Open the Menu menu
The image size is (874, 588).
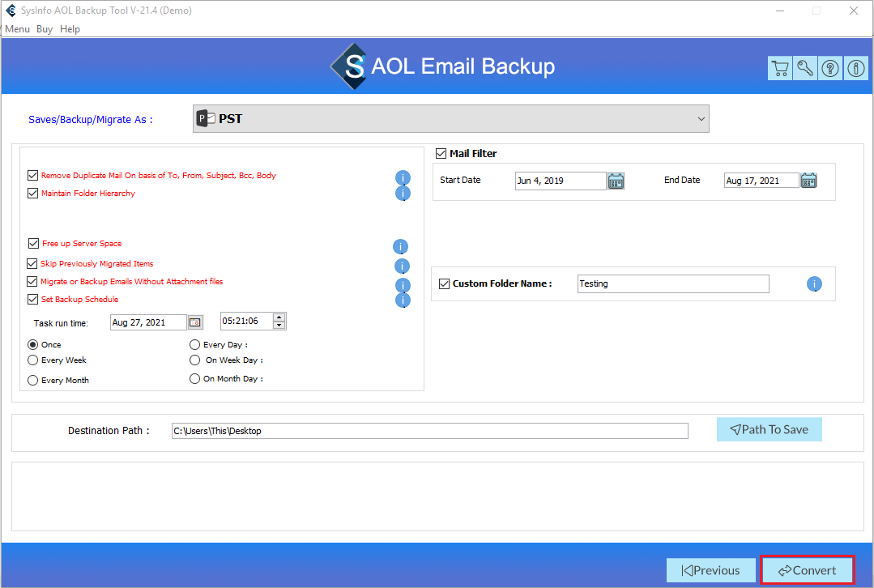[x=17, y=29]
